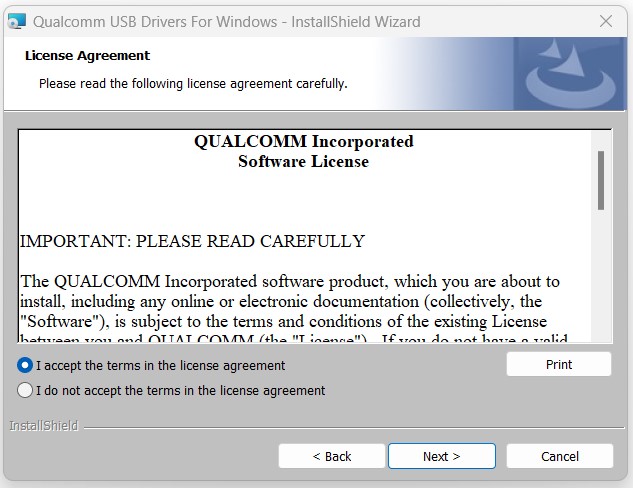
Task: Click 'Please read the following license agreement carefully'
Action: tap(193, 84)
